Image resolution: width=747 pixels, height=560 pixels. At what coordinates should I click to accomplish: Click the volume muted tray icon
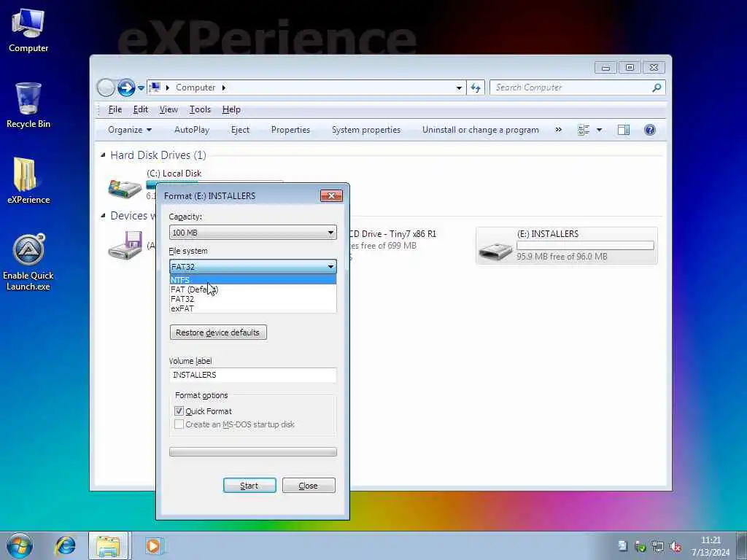pyautogui.click(x=675, y=547)
